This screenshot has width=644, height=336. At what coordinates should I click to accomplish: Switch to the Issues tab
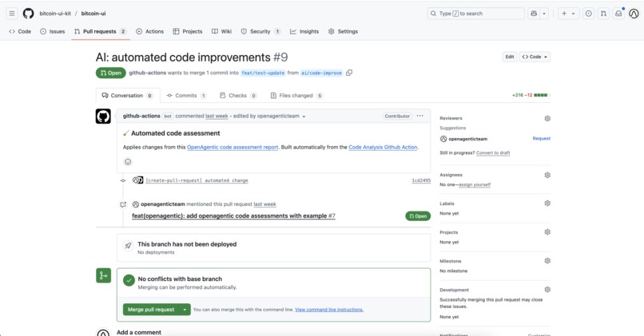pyautogui.click(x=53, y=32)
